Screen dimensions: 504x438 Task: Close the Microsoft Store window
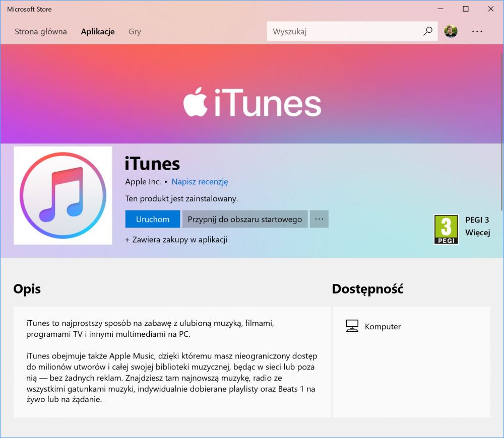pos(490,9)
